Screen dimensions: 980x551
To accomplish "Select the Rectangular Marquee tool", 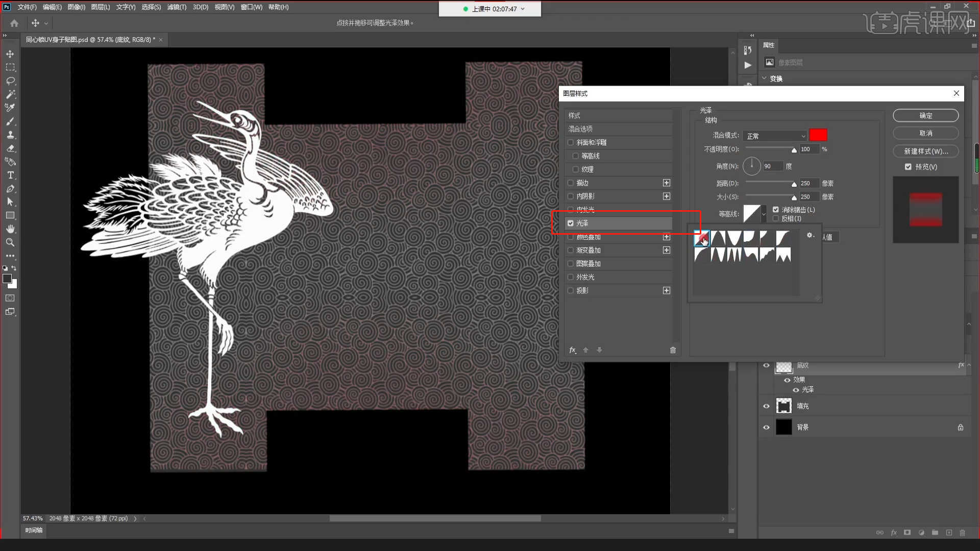I will click(x=10, y=67).
